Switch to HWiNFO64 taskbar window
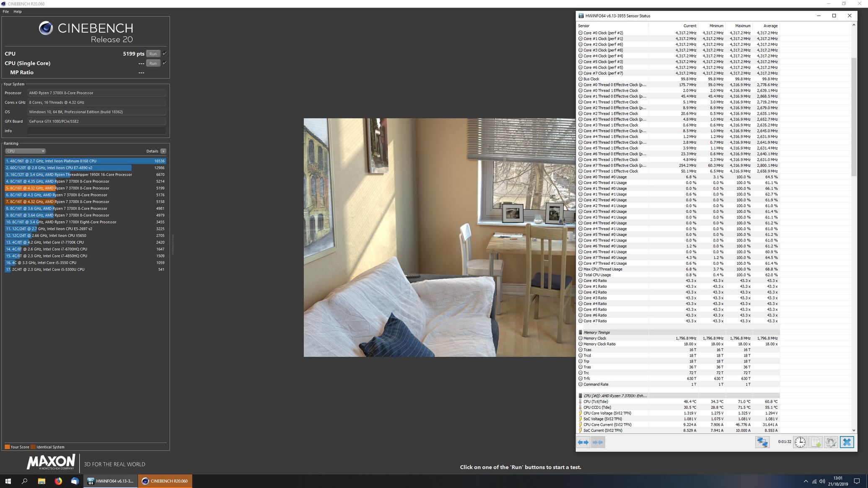The height and width of the screenshot is (488, 868). (111, 481)
